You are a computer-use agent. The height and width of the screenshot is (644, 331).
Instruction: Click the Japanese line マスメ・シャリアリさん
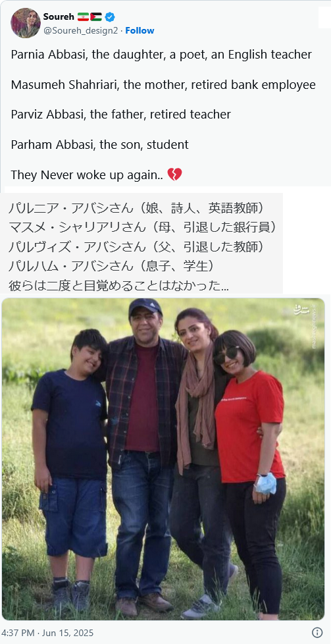pyautogui.click(x=141, y=228)
